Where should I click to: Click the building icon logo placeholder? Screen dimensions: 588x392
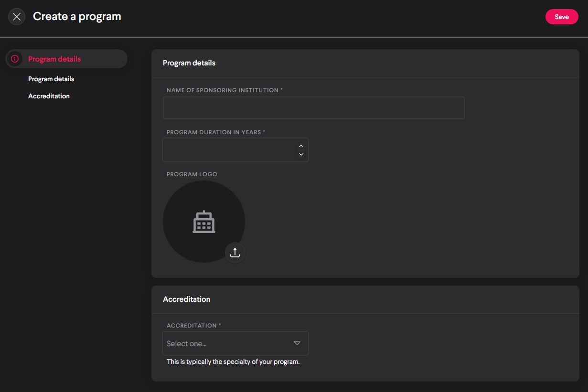click(x=204, y=222)
